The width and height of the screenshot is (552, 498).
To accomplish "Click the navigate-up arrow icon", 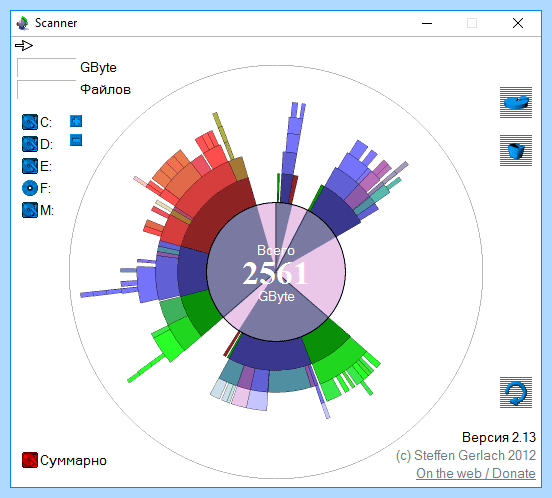I will tap(24, 45).
